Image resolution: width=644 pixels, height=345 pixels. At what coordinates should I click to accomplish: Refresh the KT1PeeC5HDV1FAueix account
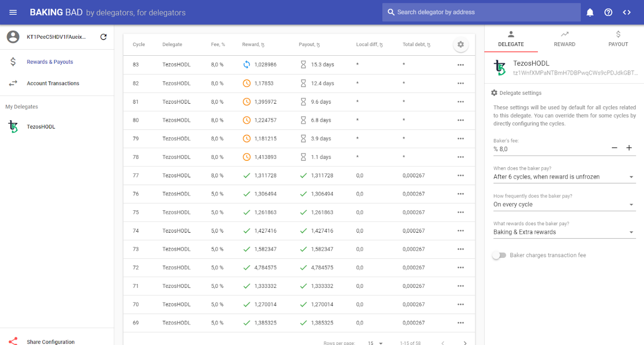(103, 37)
